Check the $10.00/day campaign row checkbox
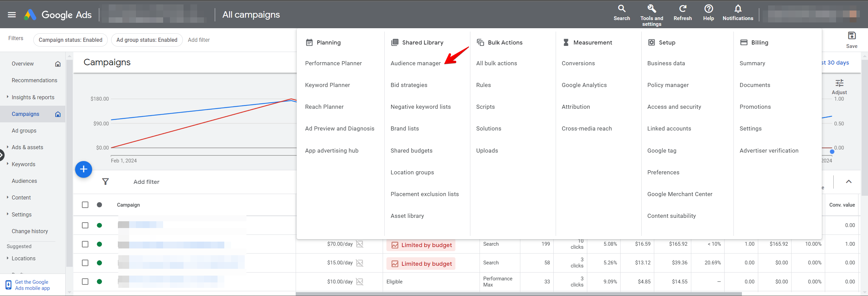 [x=85, y=282]
